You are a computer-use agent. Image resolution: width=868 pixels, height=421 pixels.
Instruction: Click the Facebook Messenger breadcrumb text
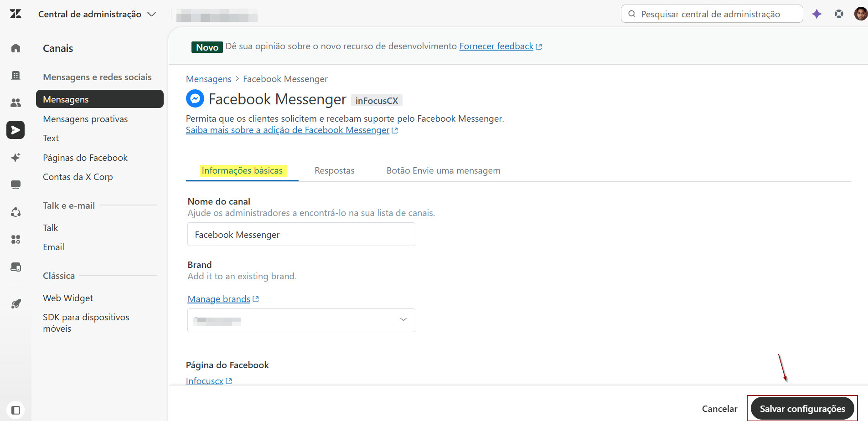[285, 79]
